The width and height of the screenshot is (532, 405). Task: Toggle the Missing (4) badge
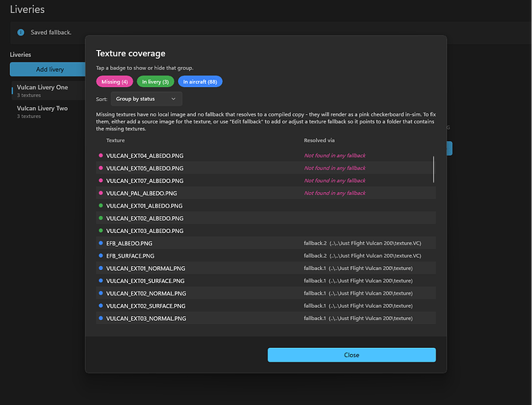tap(115, 82)
